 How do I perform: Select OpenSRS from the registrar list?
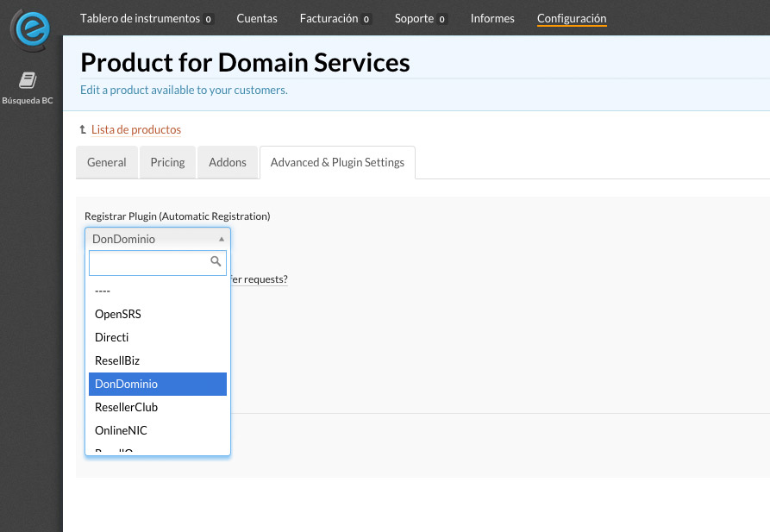point(158,314)
